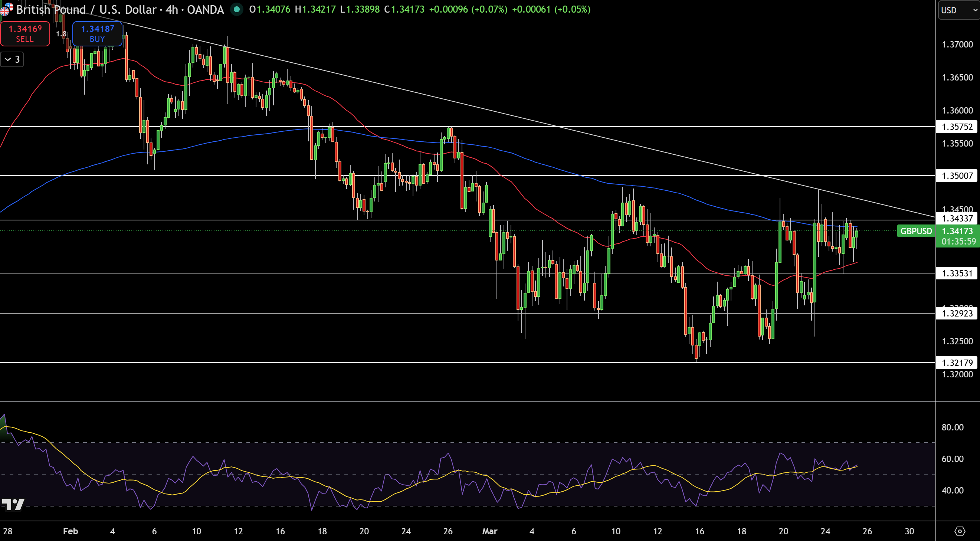Click the low value L1.33898
Viewport: 980px width, 541px height.
(360, 9)
